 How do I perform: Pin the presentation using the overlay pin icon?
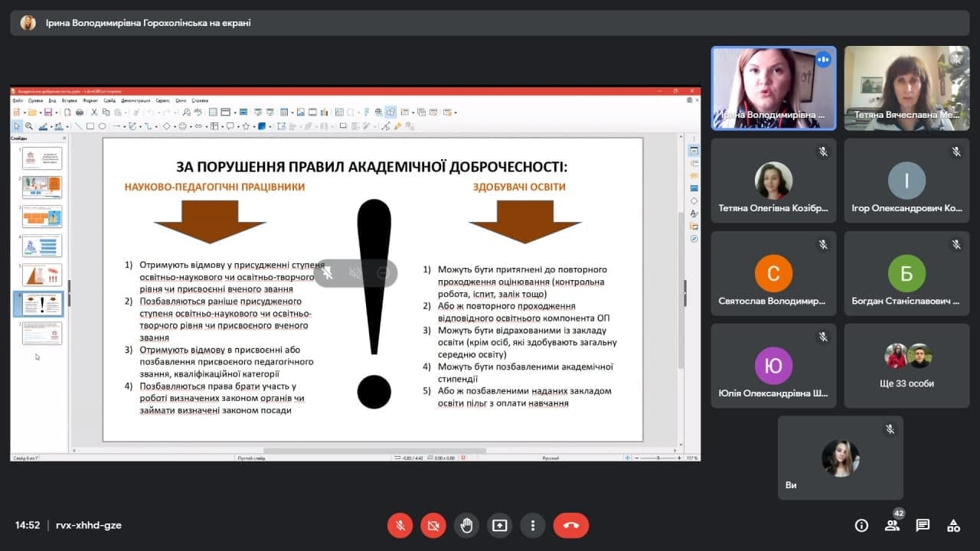click(x=327, y=272)
